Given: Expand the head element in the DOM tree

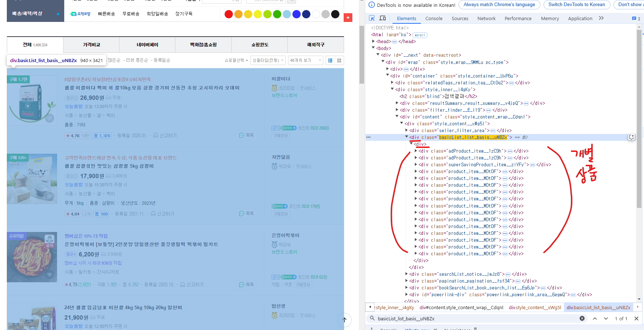Looking at the screenshot, I should pos(373,41).
